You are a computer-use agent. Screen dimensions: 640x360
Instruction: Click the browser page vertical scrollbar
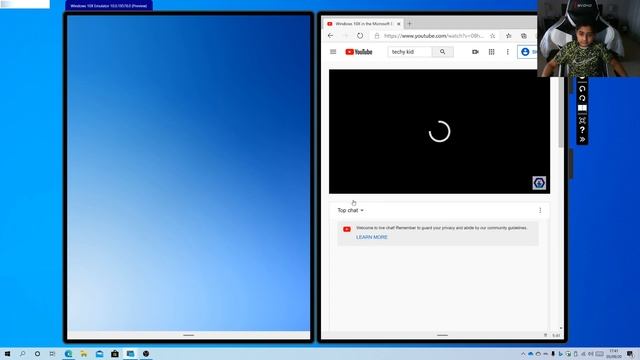pos(561,113)
